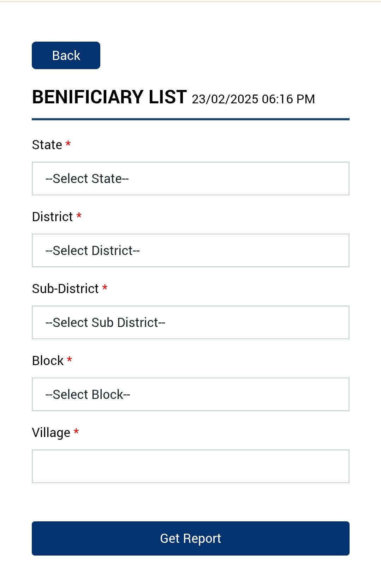Viewport: 381px width, 588px height.
Task: Click the Block field label
Action: click(x=48, y=361)
